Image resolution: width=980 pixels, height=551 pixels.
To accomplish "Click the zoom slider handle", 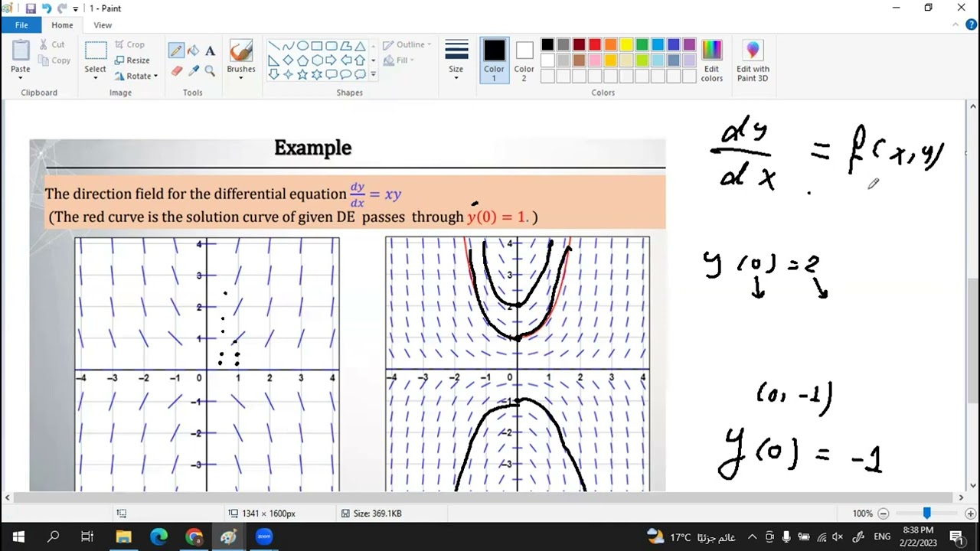I will (x=926, y=514).
